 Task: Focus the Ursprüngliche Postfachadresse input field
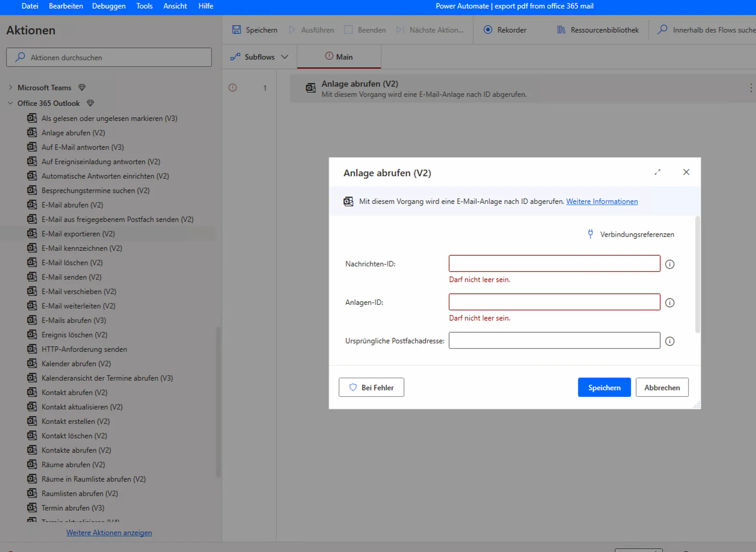pyautogui.click(x=554, y=341)
